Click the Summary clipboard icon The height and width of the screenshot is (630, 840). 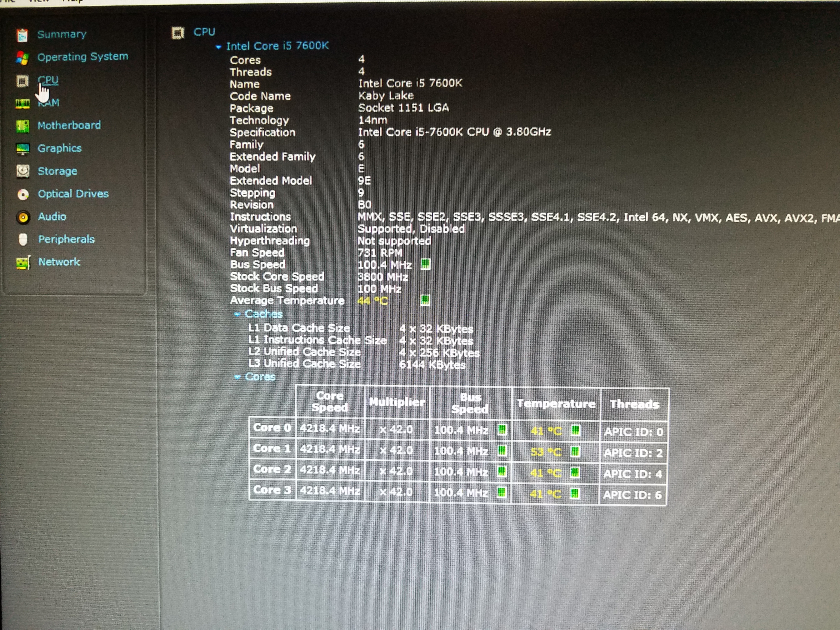click(x=22, y=35)
